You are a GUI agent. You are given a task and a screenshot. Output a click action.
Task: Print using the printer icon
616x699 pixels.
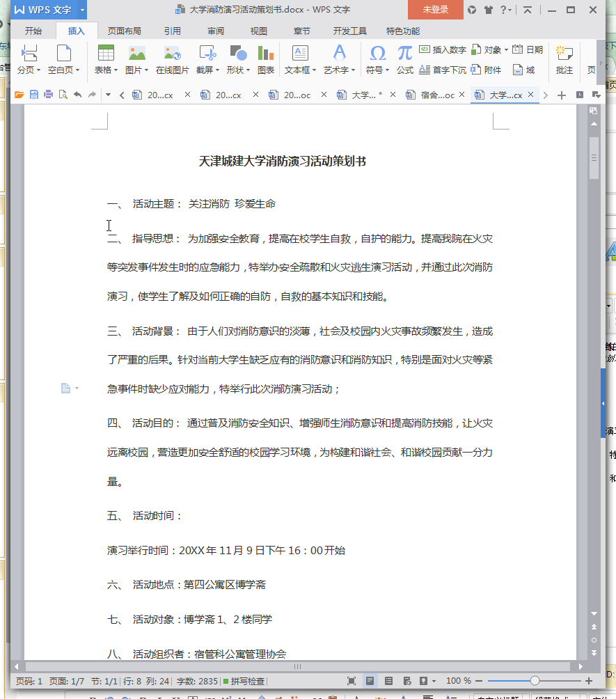(x=49, y=95)
